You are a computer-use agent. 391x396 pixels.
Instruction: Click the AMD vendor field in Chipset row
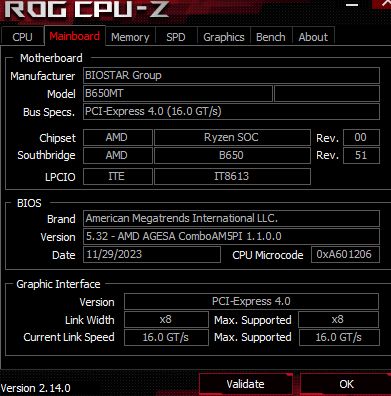(118, 137)
